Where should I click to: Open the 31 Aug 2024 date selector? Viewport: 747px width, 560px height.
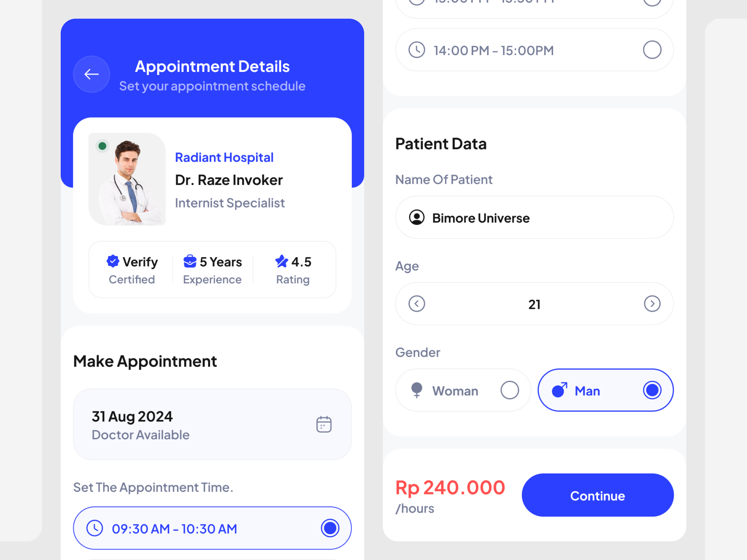[212, 424]
